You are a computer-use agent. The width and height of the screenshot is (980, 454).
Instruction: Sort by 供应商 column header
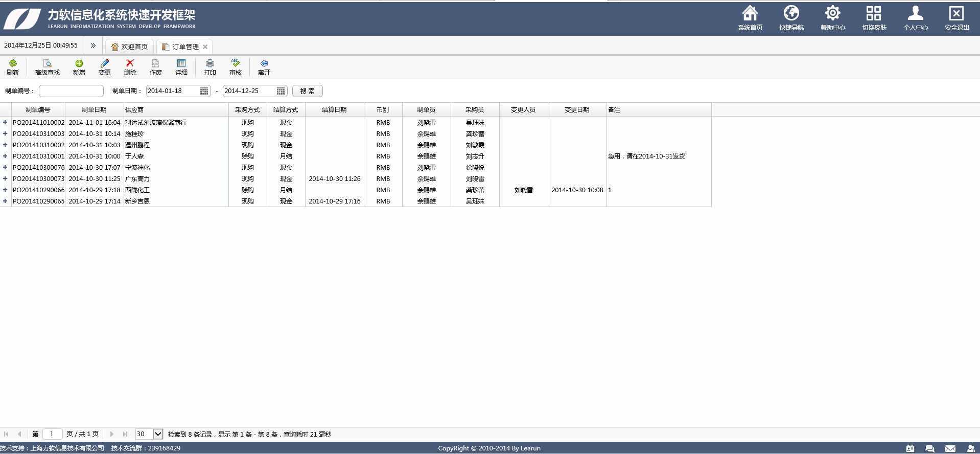[x=176, y=109]
